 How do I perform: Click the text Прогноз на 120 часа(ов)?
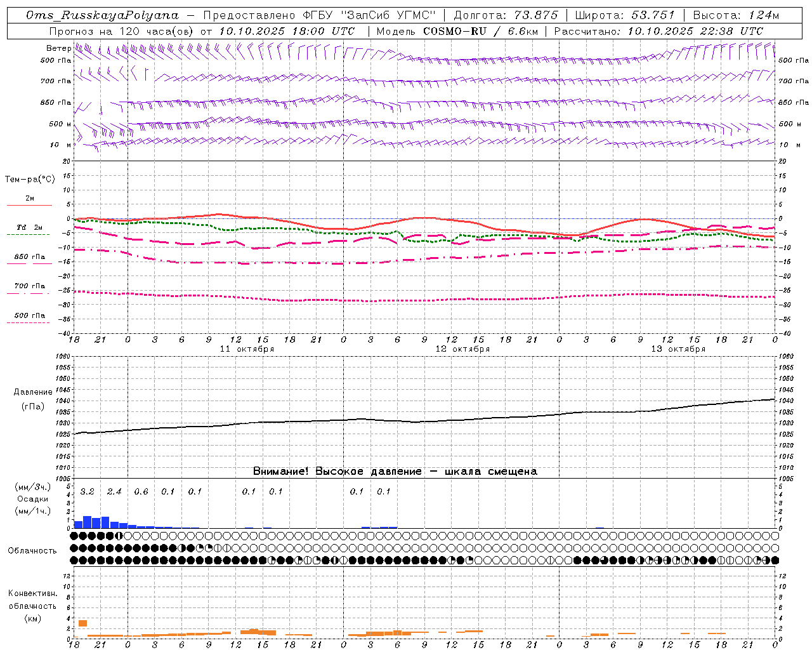pyautogui.click(x=122, y=31)
